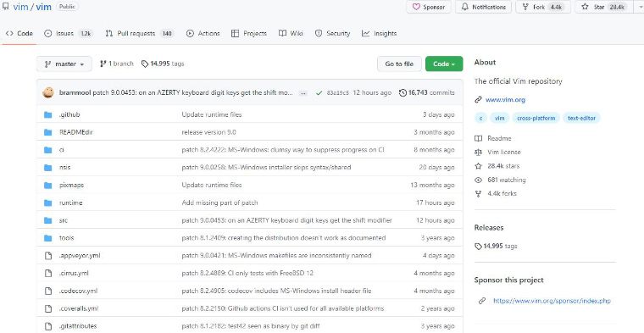Open the Wiki tab
The image size is (644, 333).
tap(291, 34)
